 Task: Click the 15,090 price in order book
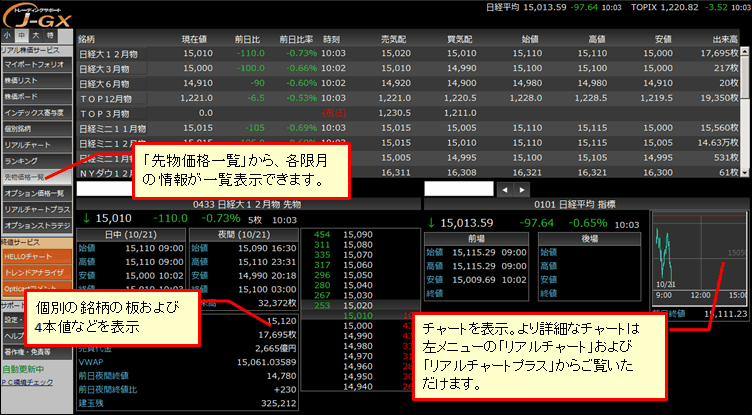358,235
